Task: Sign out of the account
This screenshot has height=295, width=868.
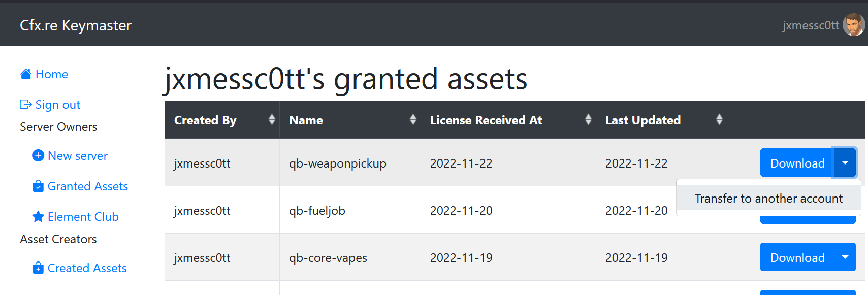Action: coord(58,104)
